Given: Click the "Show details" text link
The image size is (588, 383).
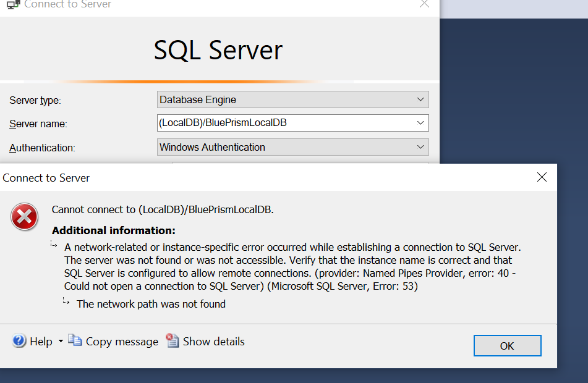Looking at the screenshot, I should click(214, 342).
